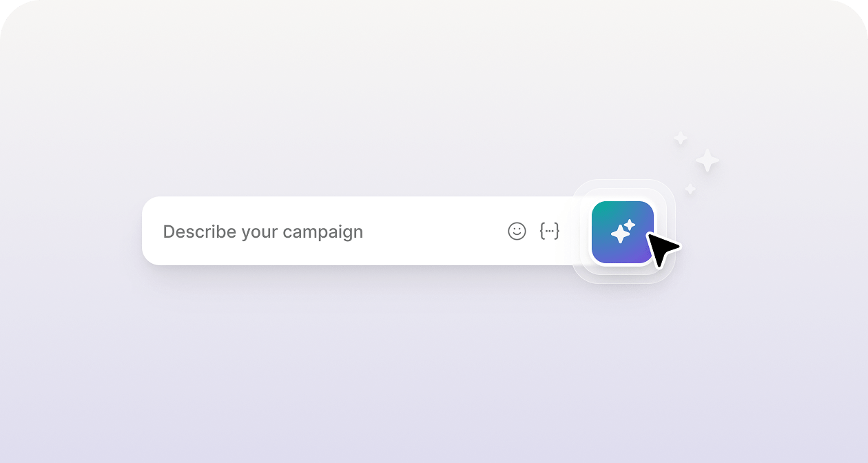Click the gradient AI sparkle button

(623, 232)
